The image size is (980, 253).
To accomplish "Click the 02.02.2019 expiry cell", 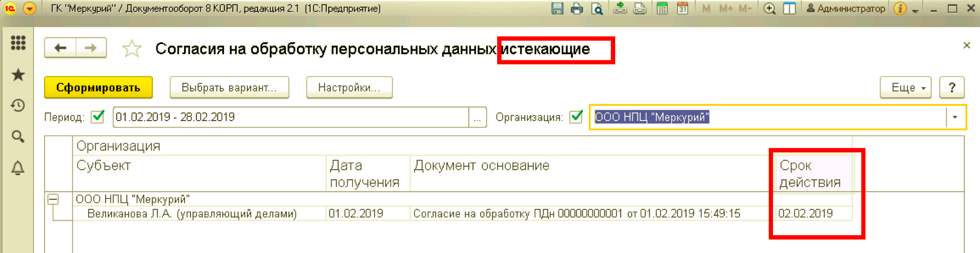I will [x=814, y=213].
